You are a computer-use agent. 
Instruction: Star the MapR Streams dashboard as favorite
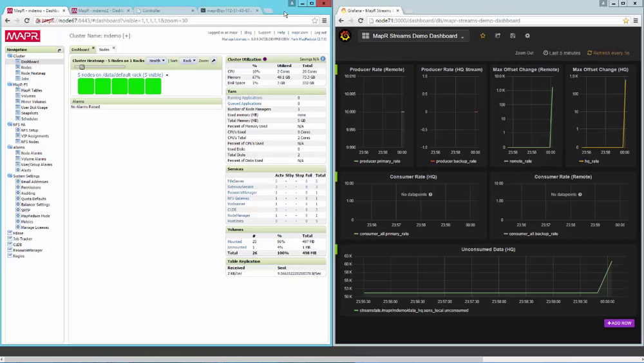click(482, 35)
